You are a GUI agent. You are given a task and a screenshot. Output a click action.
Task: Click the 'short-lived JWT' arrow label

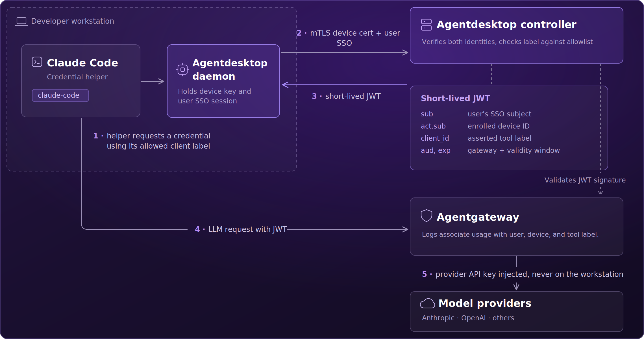[x=353, y=96]
